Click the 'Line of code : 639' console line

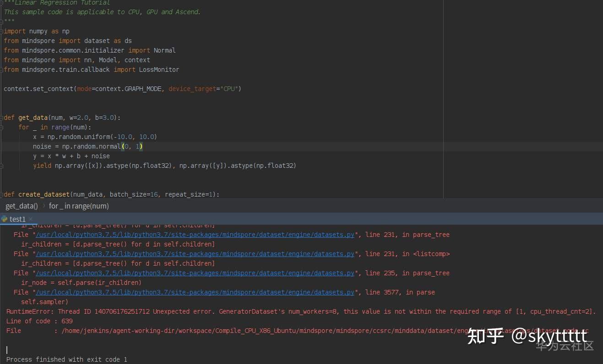click(38, 321)
